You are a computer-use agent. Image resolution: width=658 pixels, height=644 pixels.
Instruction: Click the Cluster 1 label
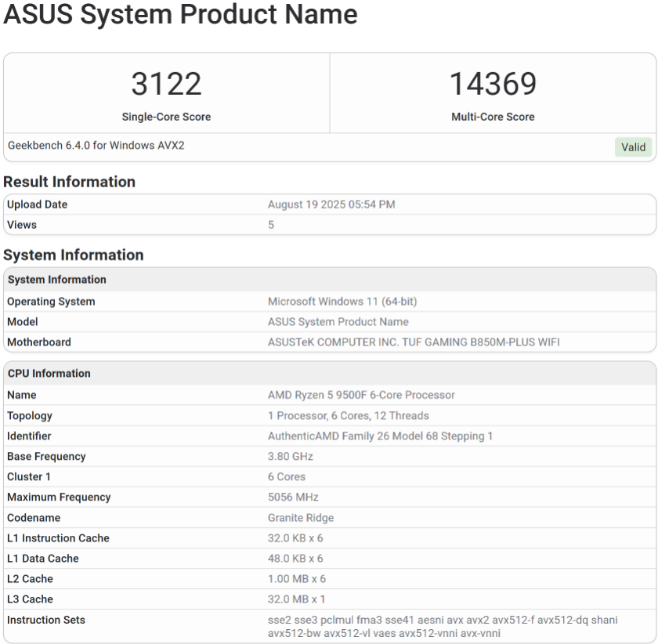(x=29, y=477)
